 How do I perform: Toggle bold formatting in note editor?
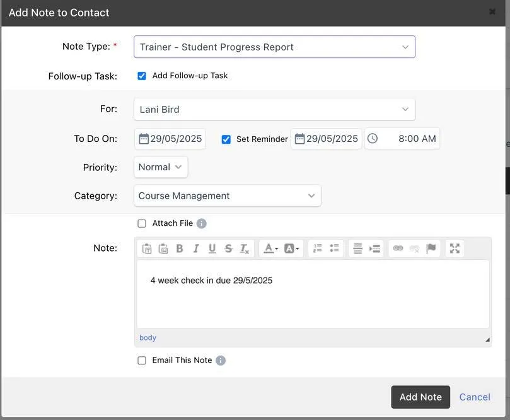(180, 248)
